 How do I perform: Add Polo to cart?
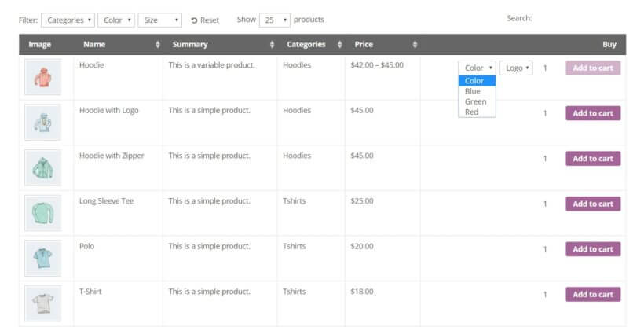pyautogui.click(x=593, y=249)
